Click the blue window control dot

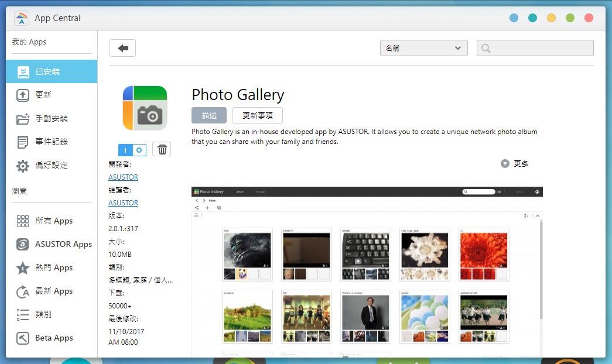click(514, 18)
